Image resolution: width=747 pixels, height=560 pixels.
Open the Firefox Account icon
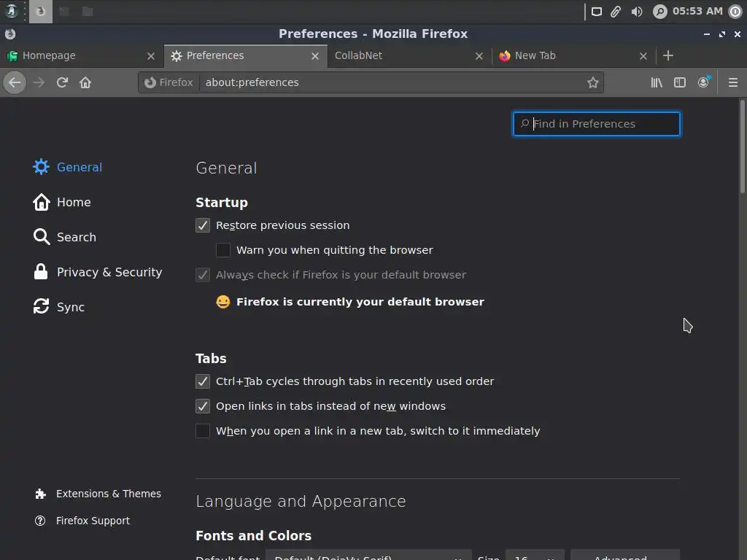pyautogui.click(x=703, y=82)
